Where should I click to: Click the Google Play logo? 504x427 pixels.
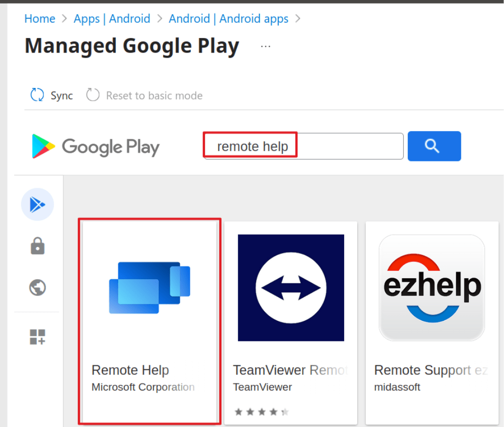(94, 146)
